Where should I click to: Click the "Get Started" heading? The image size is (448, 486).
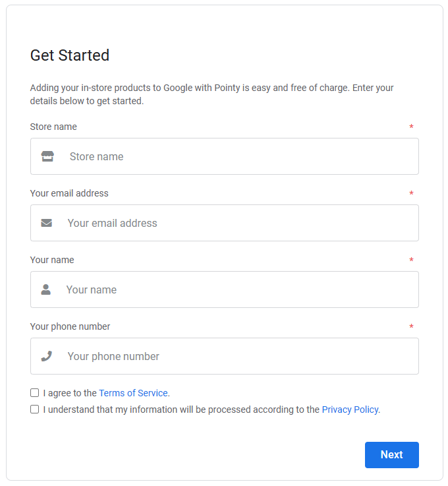pos(70,55)
